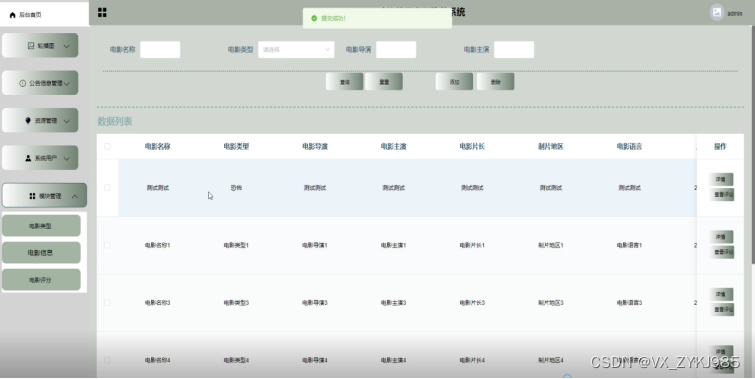Click the 电影导演1 cell
The image size is (755, 379).
(315, 245)
